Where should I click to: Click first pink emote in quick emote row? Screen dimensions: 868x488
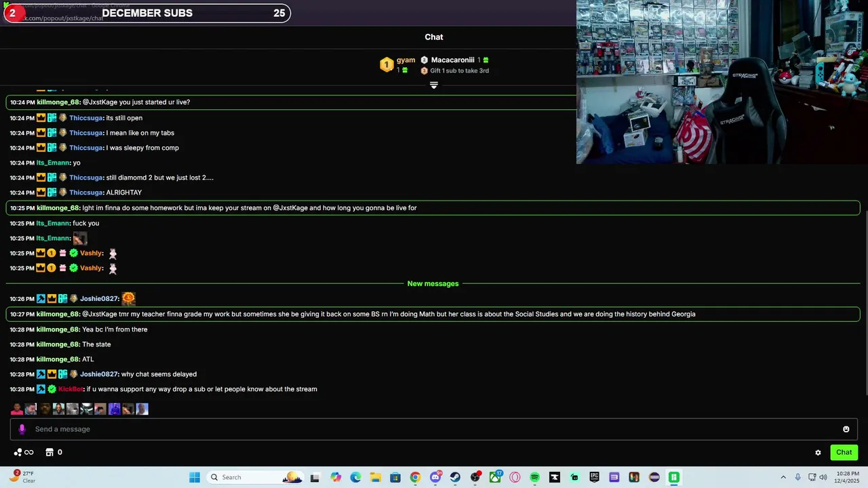(x=17, y=409)
